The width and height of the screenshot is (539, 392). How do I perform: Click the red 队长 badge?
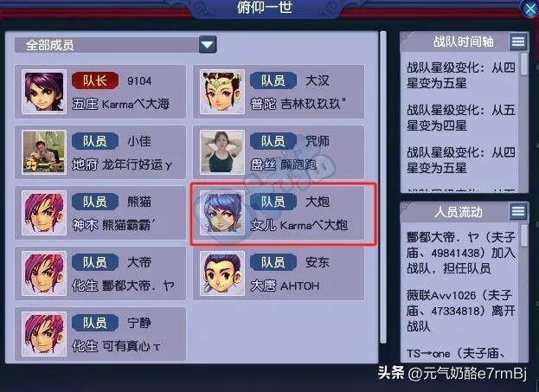click(95, 80)
